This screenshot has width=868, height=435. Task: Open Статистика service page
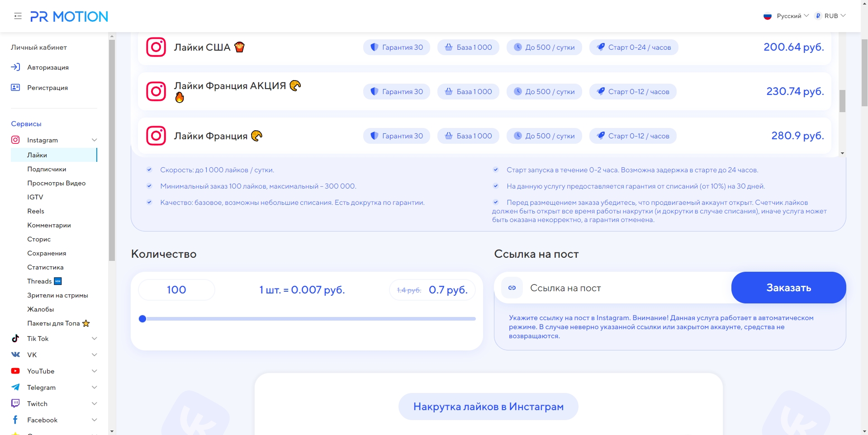pos(45,267)
